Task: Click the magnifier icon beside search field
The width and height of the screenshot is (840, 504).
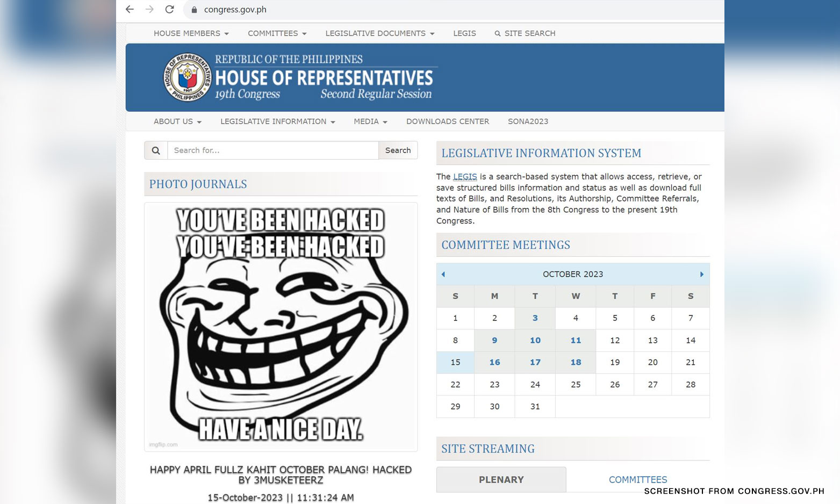Action: (x=156, y=150)
